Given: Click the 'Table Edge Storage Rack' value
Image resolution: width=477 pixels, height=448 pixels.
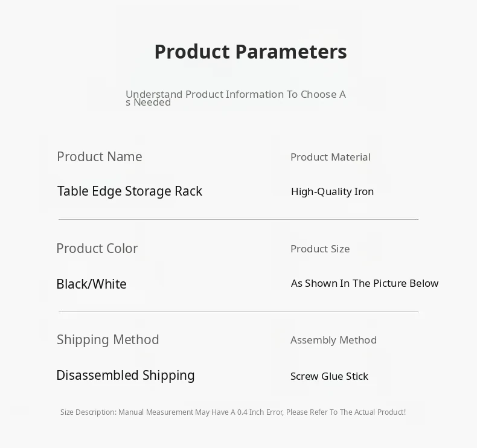Looking at the screenshot, I should coord(130,191).
